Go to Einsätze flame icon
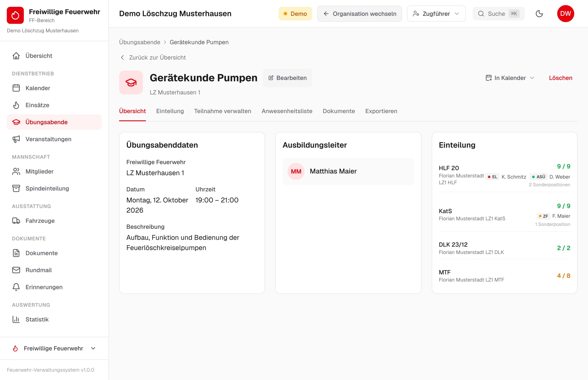Image resolution: width=588 pixels, height=380 pixels. 16,105
